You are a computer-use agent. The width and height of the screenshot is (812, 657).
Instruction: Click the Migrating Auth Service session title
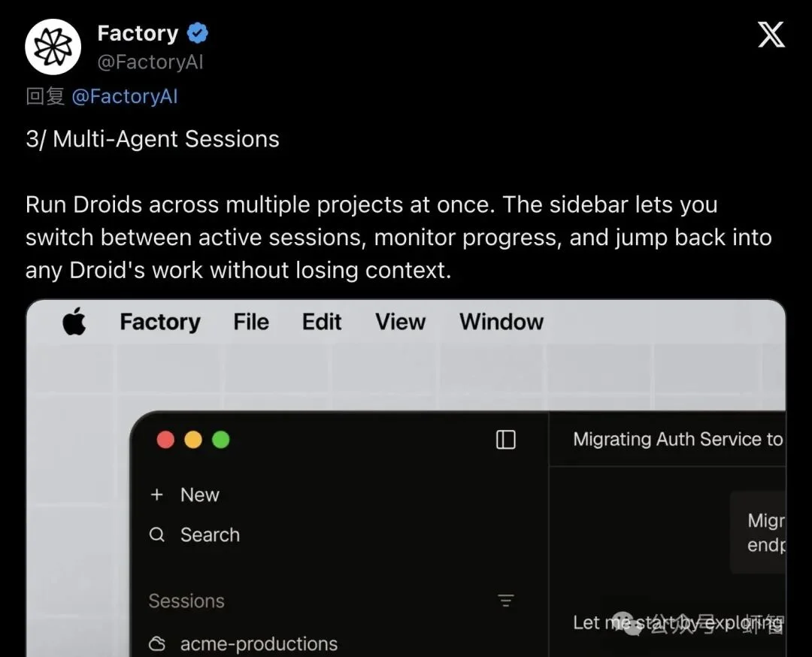(677, 440)
